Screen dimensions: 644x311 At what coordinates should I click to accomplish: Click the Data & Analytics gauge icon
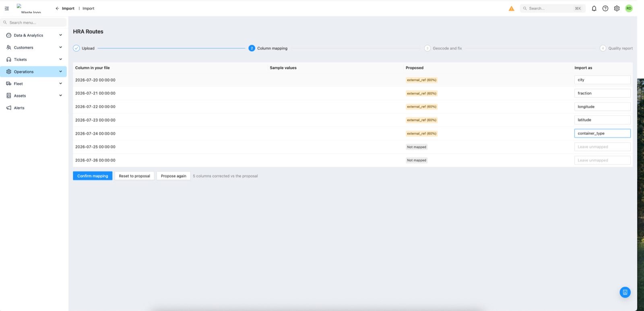click(9, 35)
